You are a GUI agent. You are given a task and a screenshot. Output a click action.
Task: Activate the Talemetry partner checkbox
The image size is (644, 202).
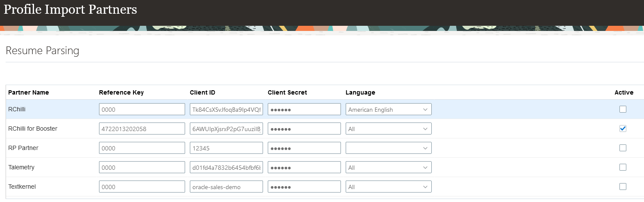point(622,167)
